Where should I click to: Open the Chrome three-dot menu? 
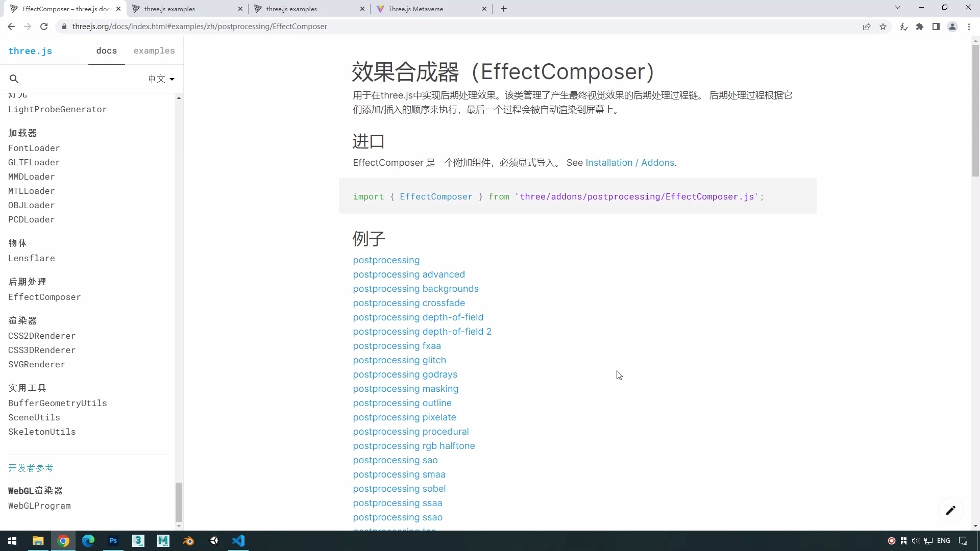[x=970, y=27]
